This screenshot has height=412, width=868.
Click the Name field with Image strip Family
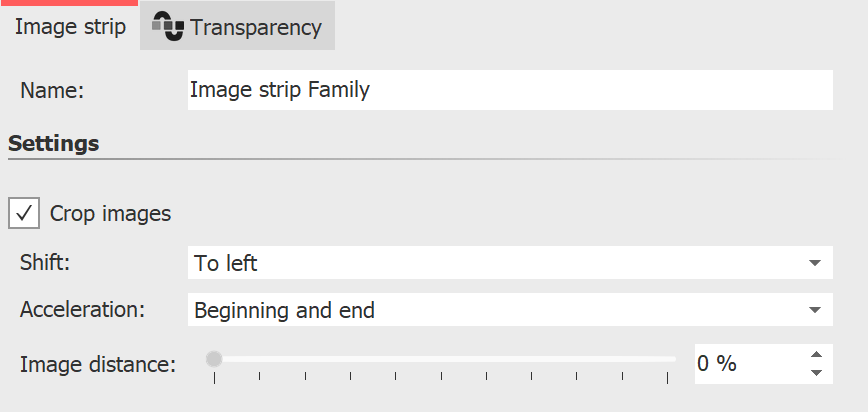click(x=509, y=90)
